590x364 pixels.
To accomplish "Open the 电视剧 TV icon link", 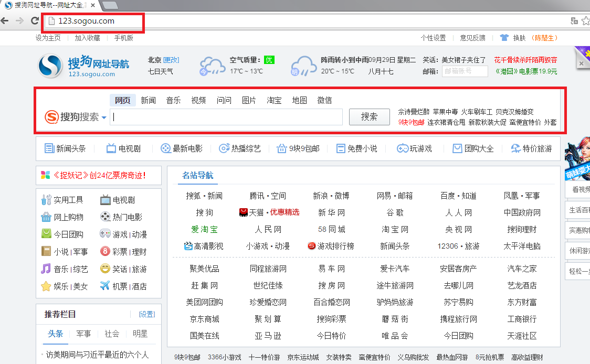I will [111, 148].
